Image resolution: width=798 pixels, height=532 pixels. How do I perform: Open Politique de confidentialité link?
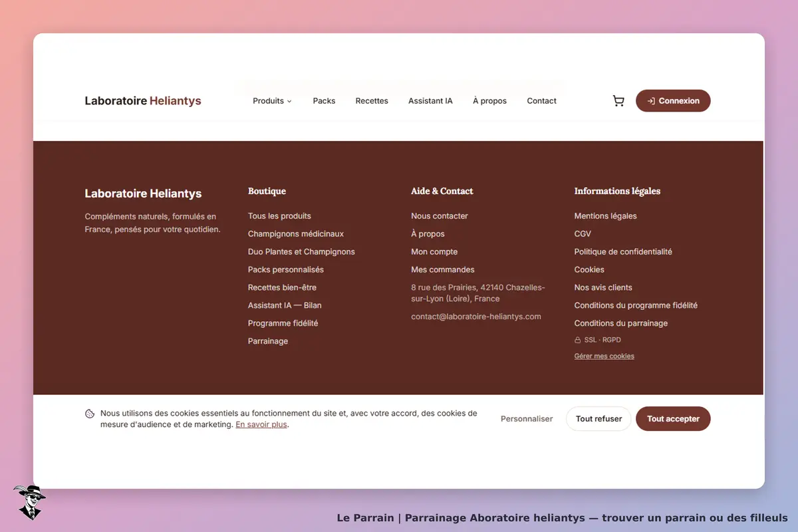click(x=623, y=252)
